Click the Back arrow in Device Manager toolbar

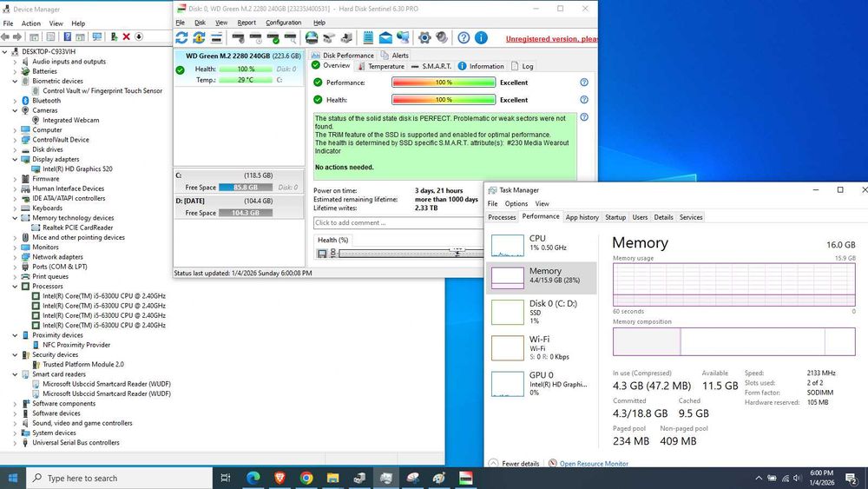click(5, 36)
